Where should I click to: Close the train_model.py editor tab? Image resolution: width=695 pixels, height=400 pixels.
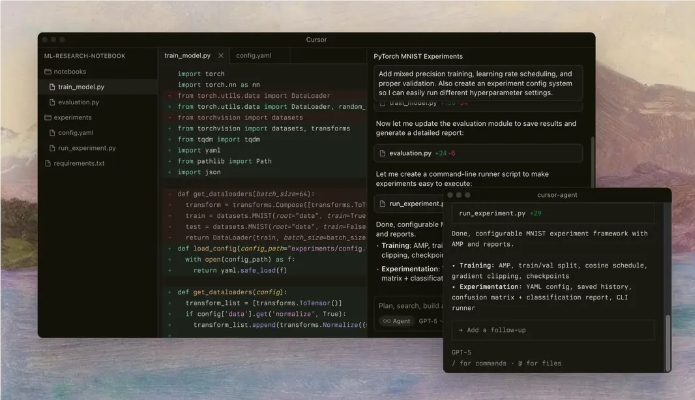click(x=221, y=56)
